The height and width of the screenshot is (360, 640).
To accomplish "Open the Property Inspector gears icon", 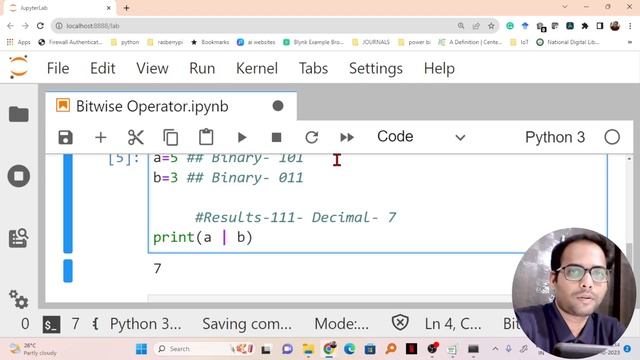I will click(x=19, y=299).
